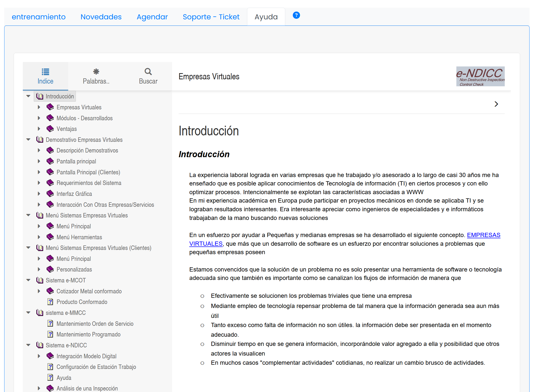The image size is (535, 392).
Task: Click the question page icon beside Mantenimiento Programado
Action: click(50, 334)
